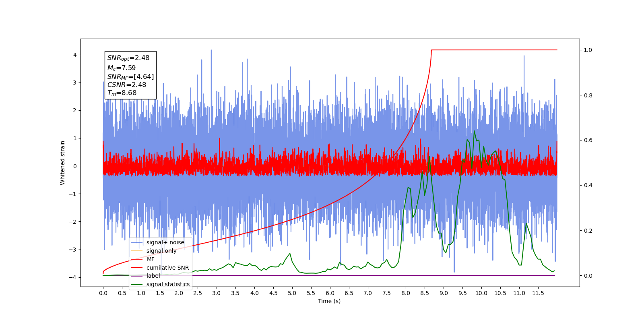
Task: Click the x-axis tick label 7.0
Action: tap(368, 293)
